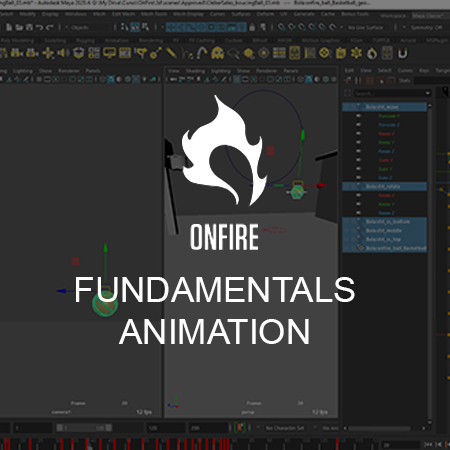Click the flame shelf icon
The width and height of the screenshot is (450, 450).
tap(372, 53)
